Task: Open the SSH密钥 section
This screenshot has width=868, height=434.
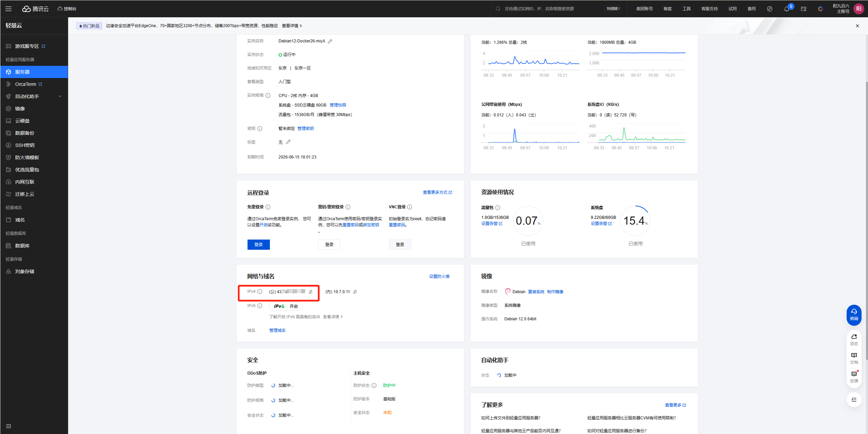Action: (24, 145)
